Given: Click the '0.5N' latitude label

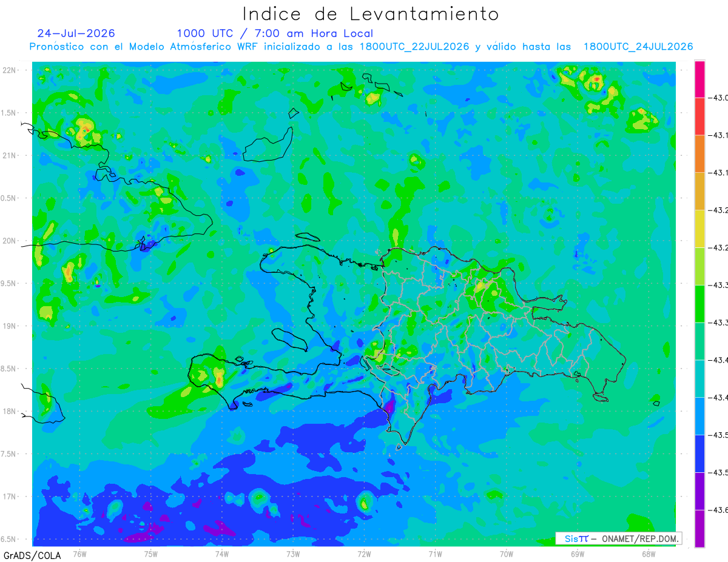Looking at the screenshot, I should [x=8, y=198].
